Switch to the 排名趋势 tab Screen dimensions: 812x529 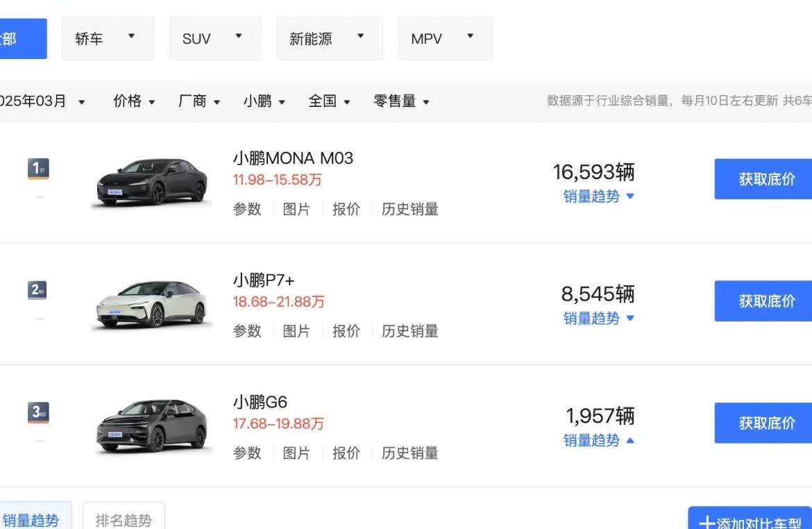pyautogui.click(x=124, y=519)
